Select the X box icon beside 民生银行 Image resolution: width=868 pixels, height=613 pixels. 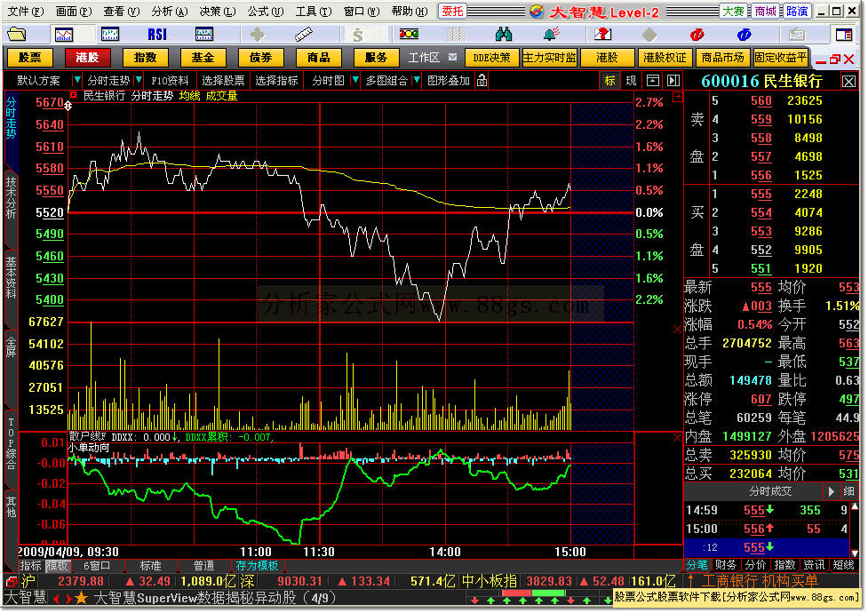848,82
